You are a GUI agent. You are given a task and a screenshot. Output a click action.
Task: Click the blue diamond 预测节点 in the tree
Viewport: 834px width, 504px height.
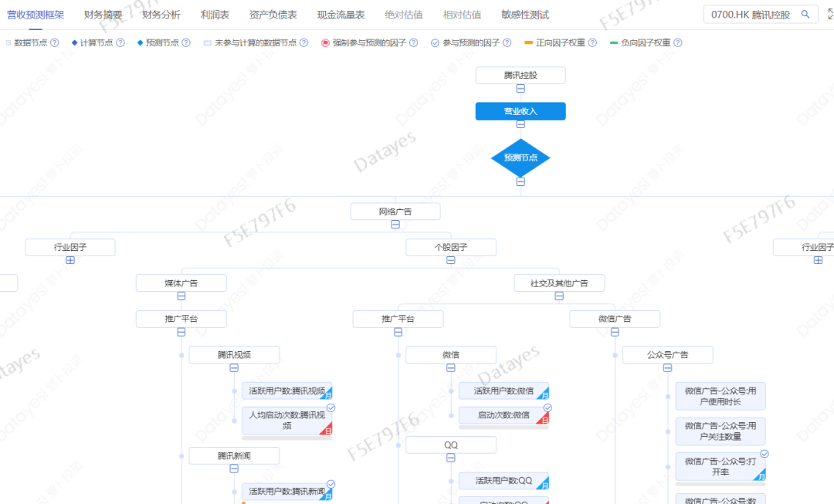(x=520, y=157)
